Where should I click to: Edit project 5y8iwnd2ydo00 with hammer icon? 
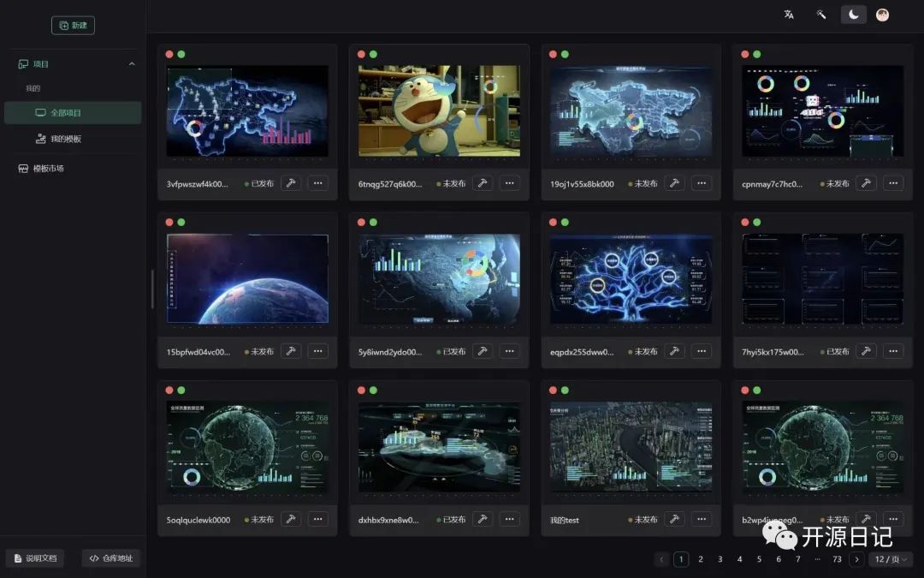[482, 351]
